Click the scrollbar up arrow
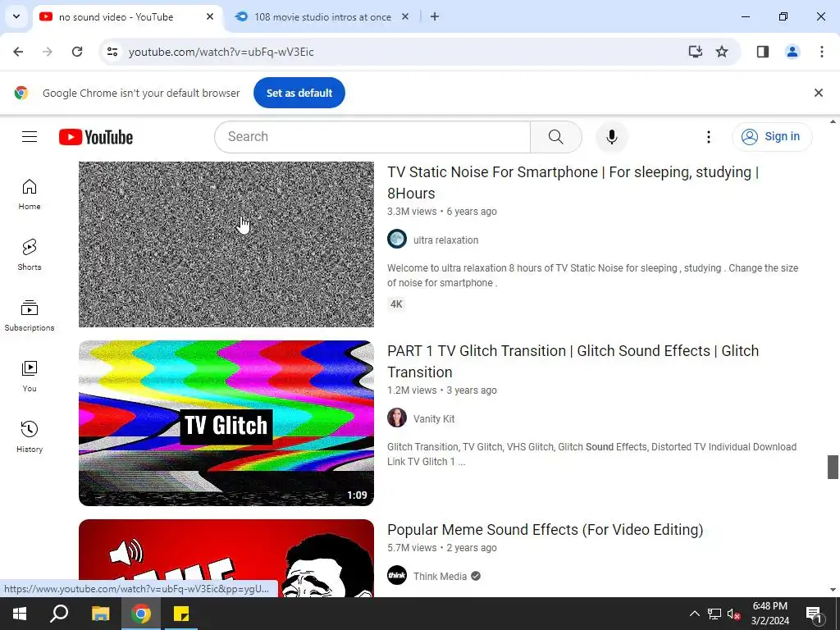The image size is (840, 630). point(833,121)
